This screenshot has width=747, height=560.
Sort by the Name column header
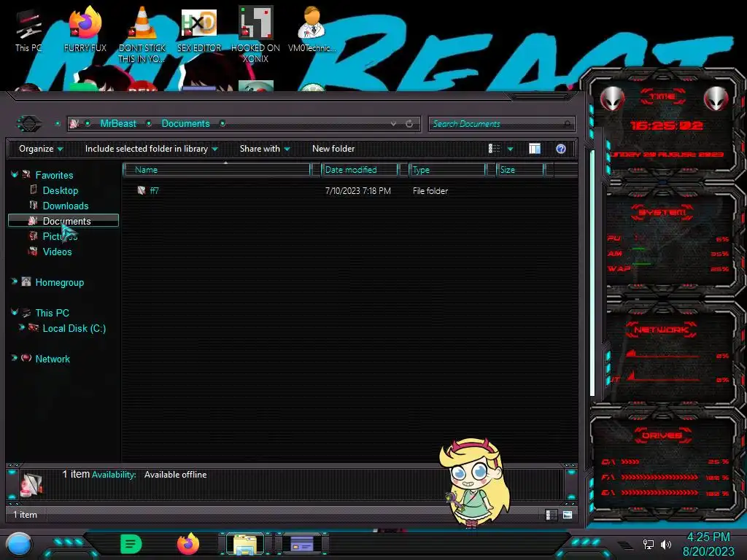[x=217, y=169]
